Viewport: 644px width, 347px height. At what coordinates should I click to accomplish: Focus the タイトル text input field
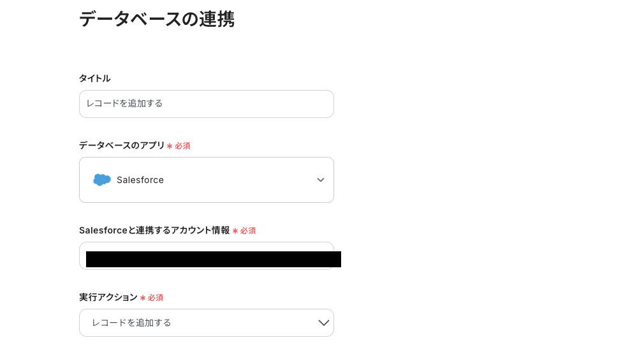click(x=206, y=104)
